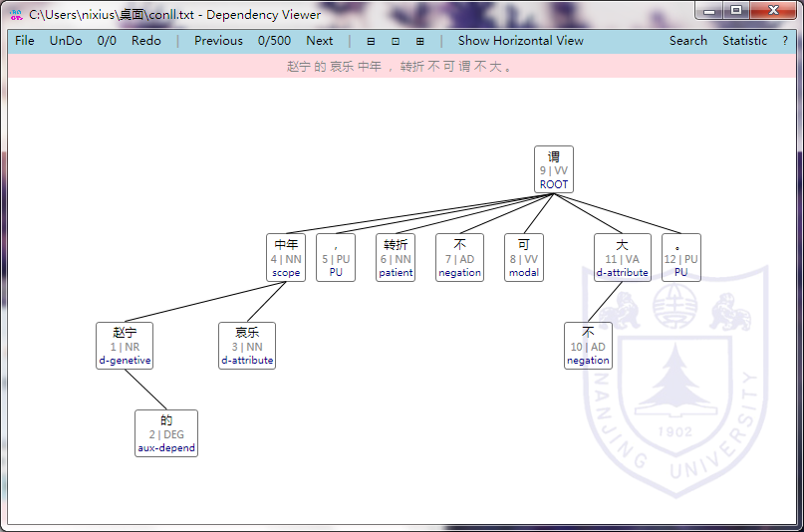
Task: Click the Redo button
Action: pos(145,41)
